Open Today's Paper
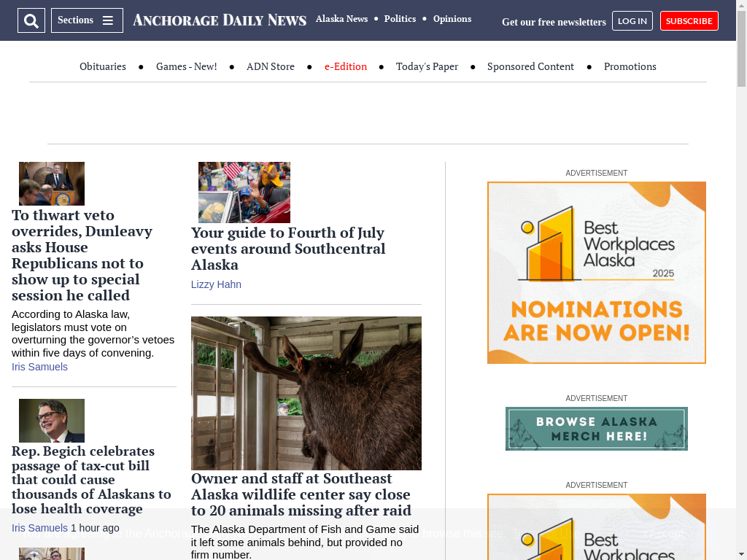 click(427, 66)
